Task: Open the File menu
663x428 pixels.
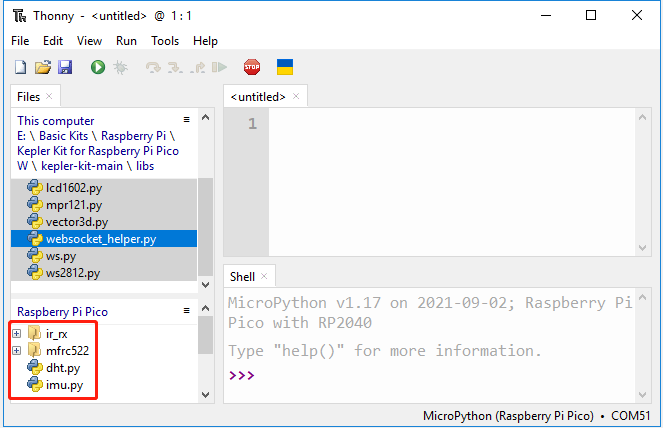Action: point(20,41)
